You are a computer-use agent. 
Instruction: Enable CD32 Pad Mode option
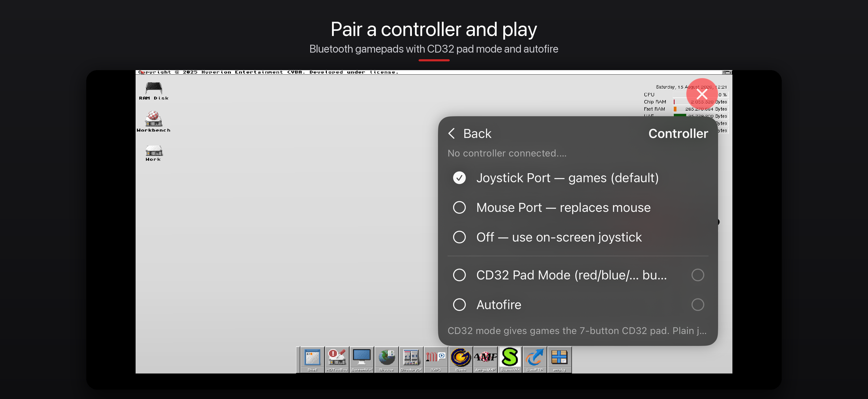click(x=459, y=275)
